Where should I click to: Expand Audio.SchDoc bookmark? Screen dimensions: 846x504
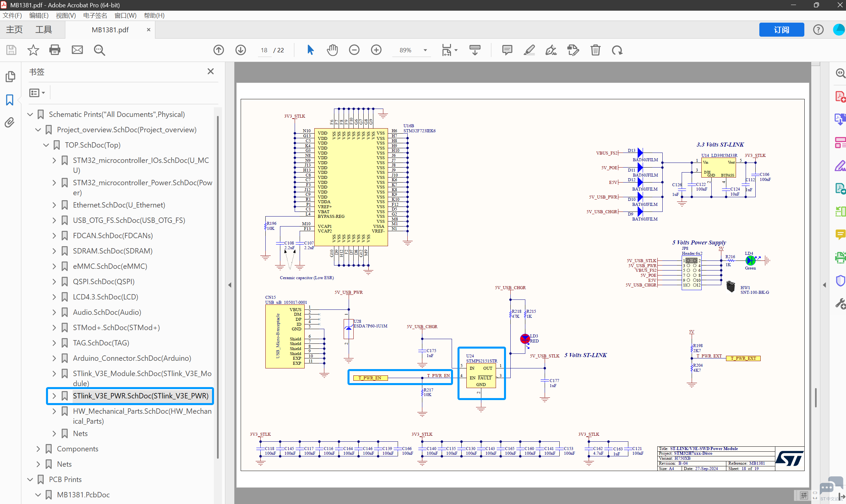tap(54, 312)
